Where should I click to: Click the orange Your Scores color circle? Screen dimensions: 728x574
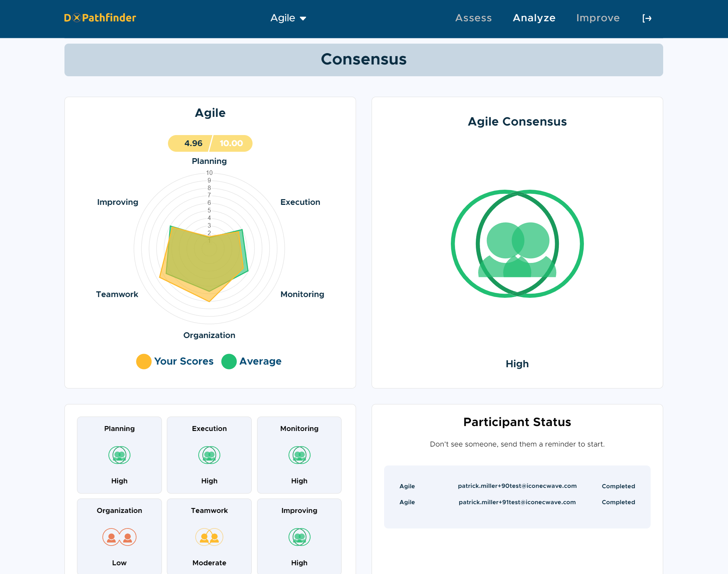pyautogui.click(x=144, y=361)
